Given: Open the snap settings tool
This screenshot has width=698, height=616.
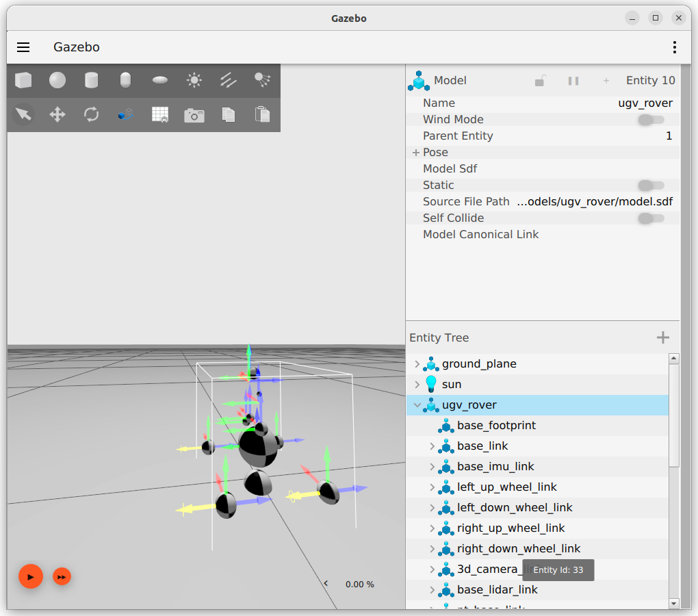Looking at the screenshot, I should click(125, 115).
